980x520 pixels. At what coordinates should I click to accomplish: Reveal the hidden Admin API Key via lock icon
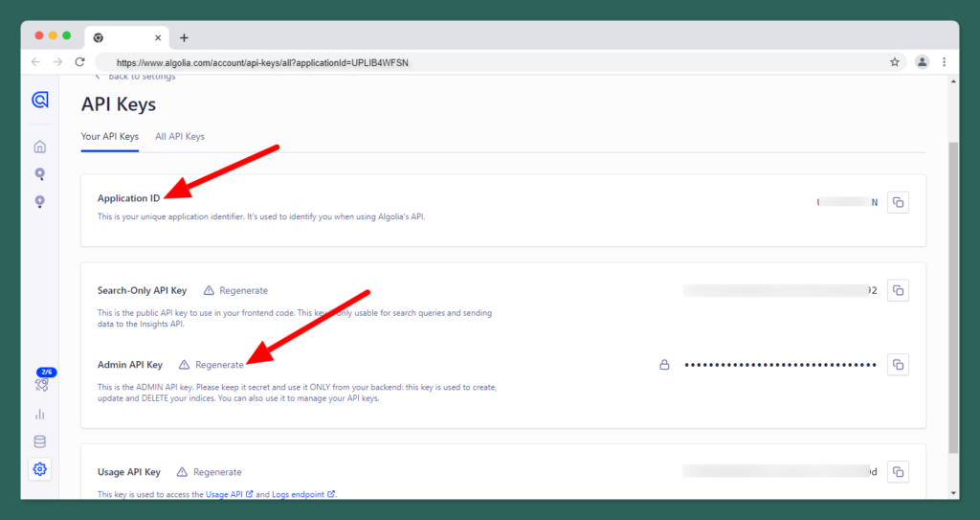point(664,365)
